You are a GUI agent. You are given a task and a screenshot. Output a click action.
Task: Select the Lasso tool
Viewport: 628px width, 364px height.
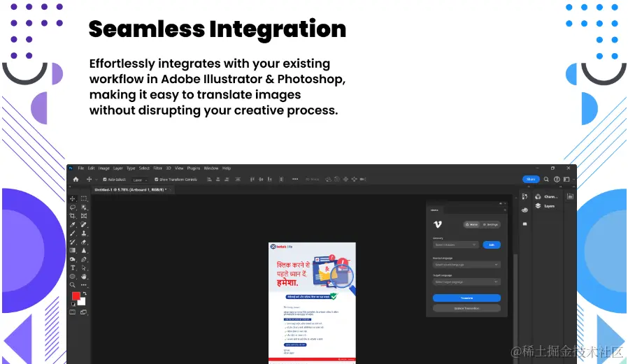pyautogui.click(x=73, y=208)
